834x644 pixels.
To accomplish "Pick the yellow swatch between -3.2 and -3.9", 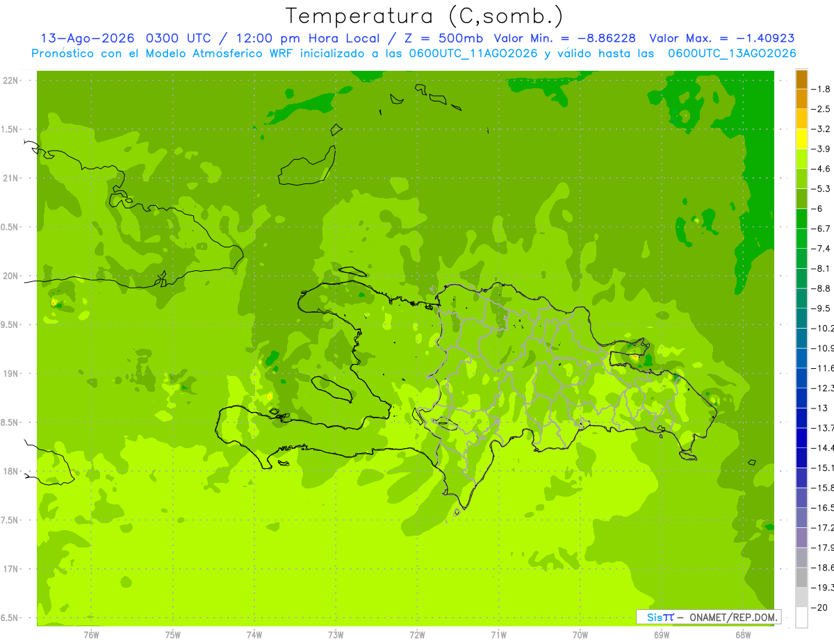I will click(x=801, y=139).
